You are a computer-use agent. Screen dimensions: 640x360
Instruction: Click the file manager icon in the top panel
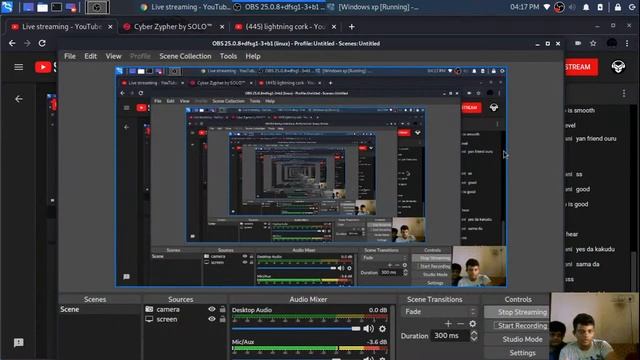point(42,7)
